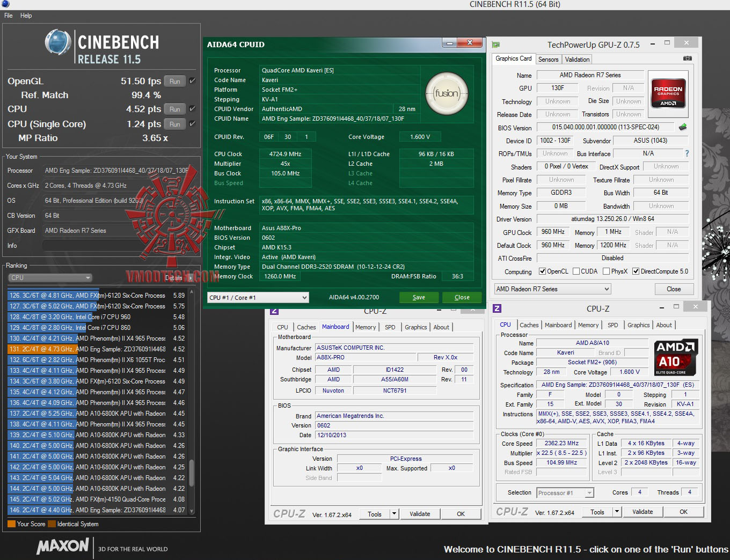730x560 pixels.
Task: Click the brown Identical System legend swatch
Action: click(x=52, y=524)
